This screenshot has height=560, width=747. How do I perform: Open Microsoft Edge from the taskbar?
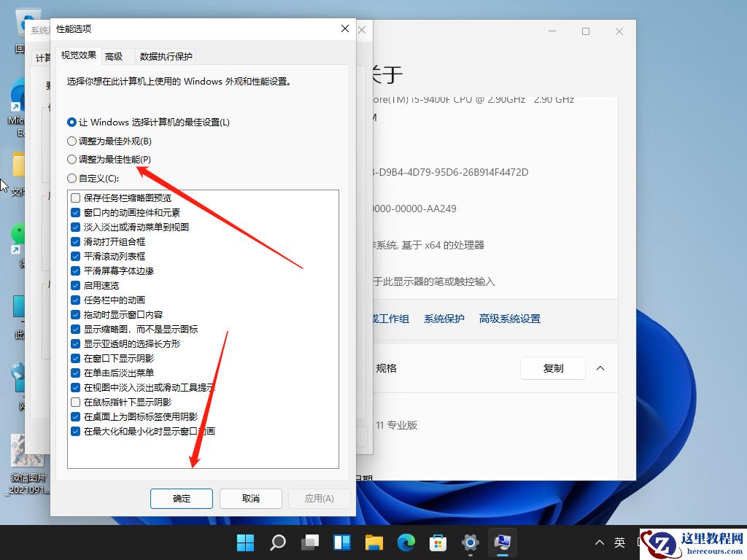406,542
